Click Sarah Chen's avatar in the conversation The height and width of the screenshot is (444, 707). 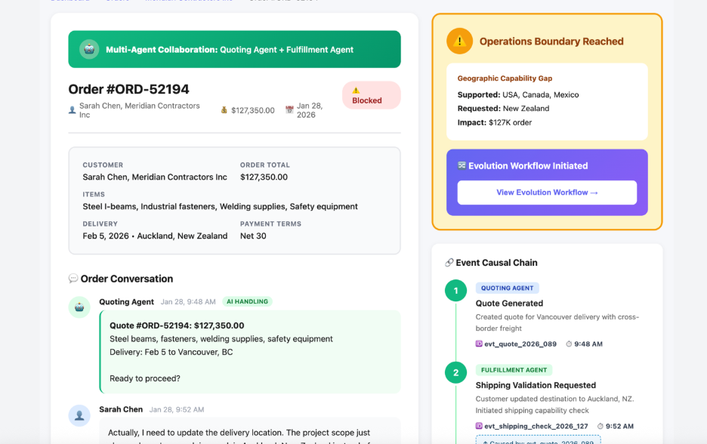tap(79, 414)
